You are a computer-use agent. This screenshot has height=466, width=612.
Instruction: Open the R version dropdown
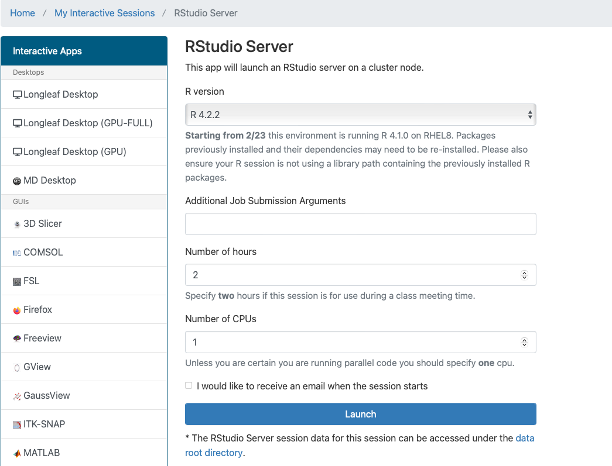point(360,115)
